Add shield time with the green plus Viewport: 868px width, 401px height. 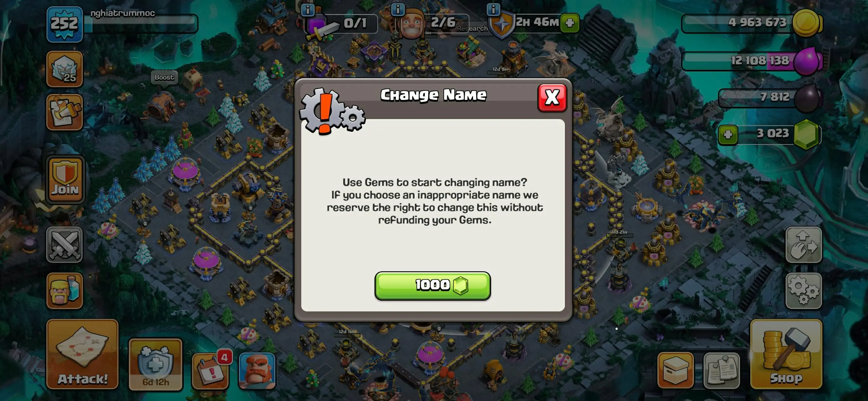pyautogui.click(x=570, y=23)
